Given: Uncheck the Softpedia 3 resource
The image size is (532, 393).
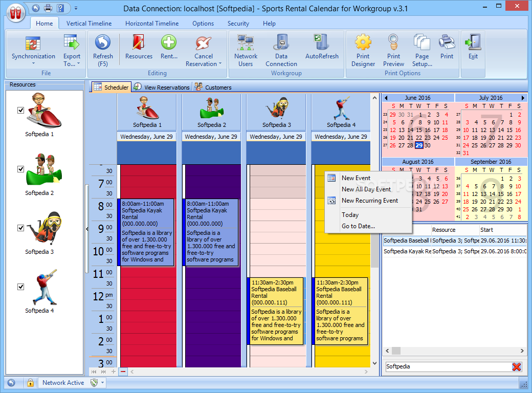Looking at the screenshot, I should click(x=20, y=228).
